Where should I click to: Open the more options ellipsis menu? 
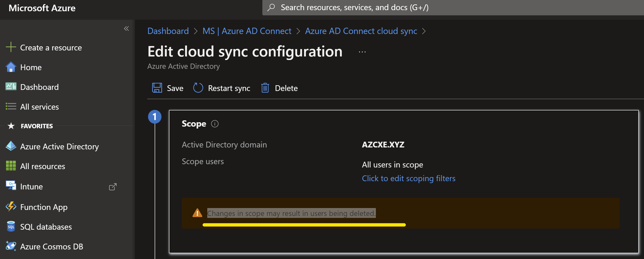[x=362, y=52]
